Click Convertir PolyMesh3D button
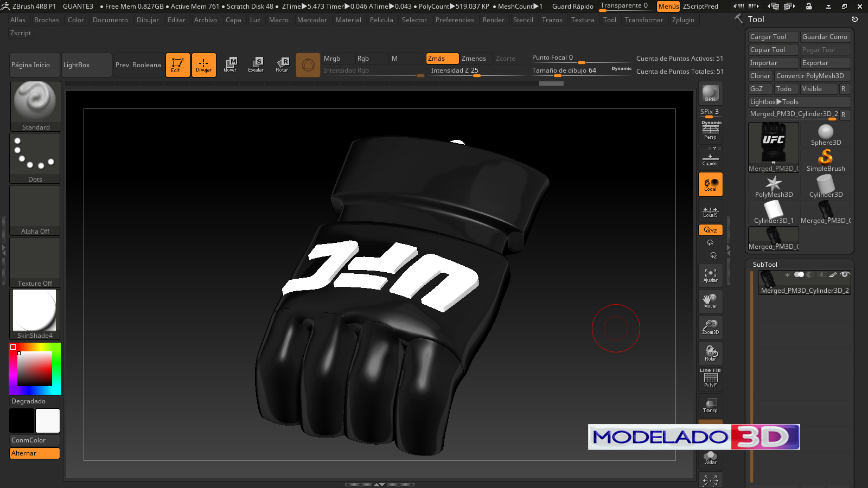The image size is (868, 488). pos(813,76)
